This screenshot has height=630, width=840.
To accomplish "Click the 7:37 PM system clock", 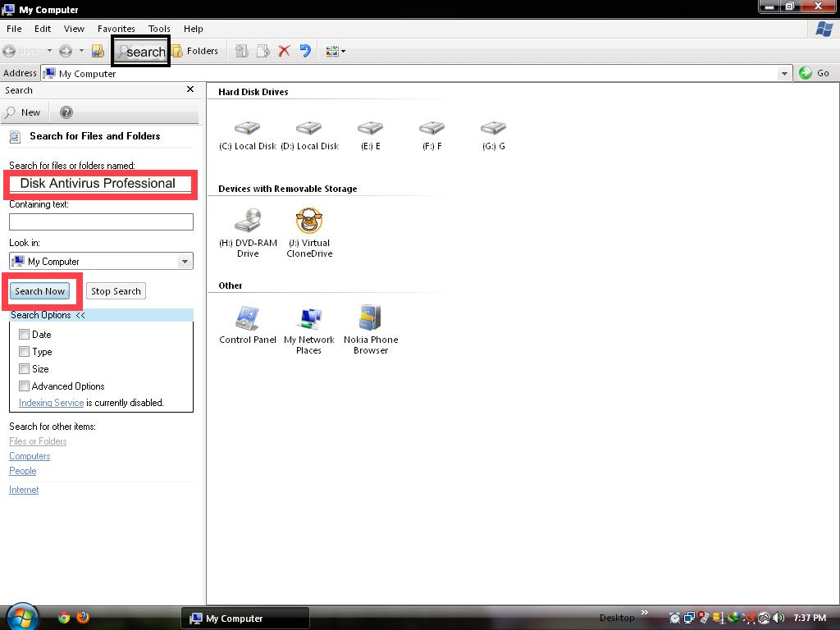I will [x=810, y=619].
